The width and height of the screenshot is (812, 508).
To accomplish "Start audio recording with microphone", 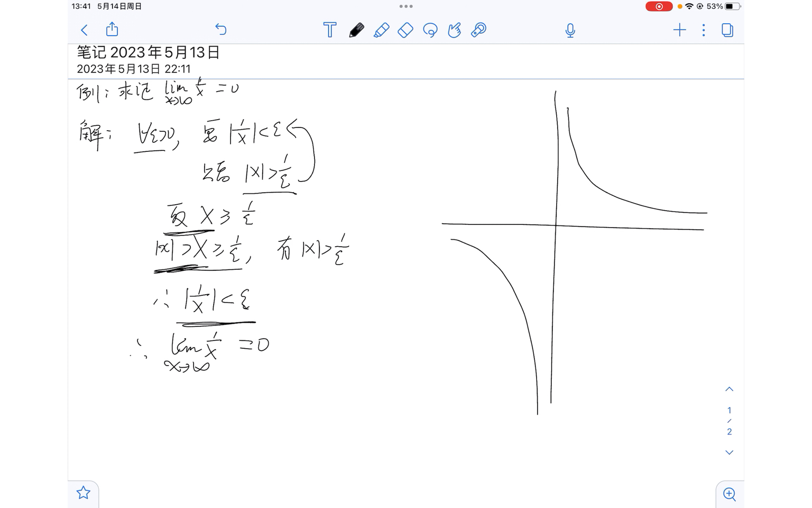I will [x=570, y=31].
